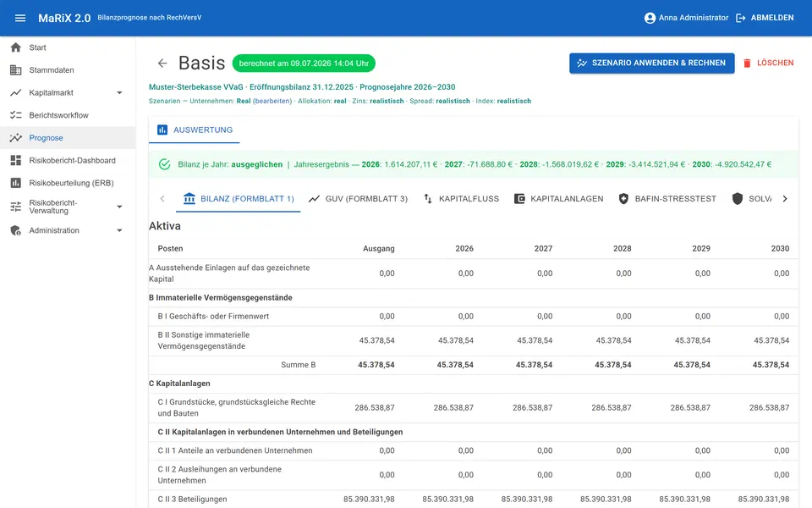Image resolution: width=812 pixels, height=508 pixels.
Task: Click the Berichtsworkflow checklist icon
Action: click(x=16, y=115)
